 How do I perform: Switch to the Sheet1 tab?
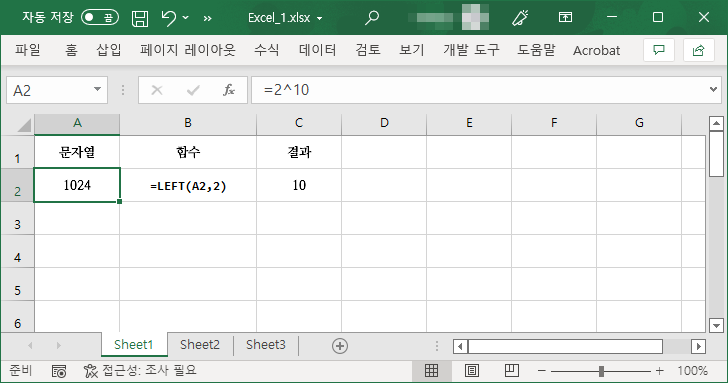coord(134,345)
